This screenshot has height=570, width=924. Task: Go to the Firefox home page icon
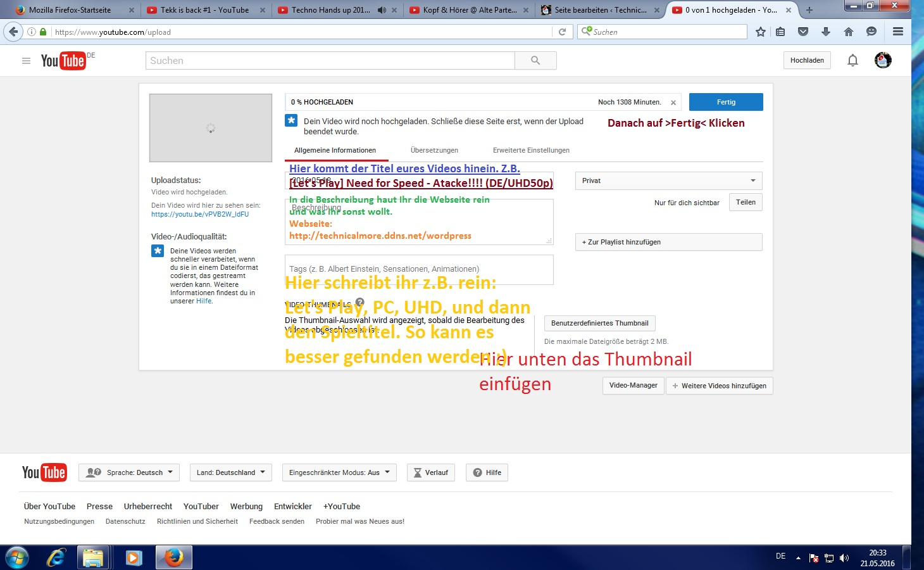pyautogui.click(x=849, y=32)
